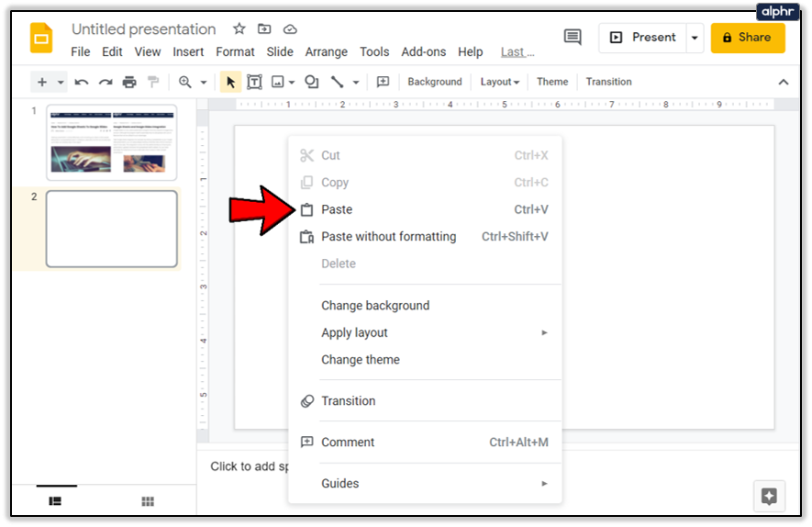Open the Edit menu
The height and width of the screenshot is (527, 812).
click(112, 51)
